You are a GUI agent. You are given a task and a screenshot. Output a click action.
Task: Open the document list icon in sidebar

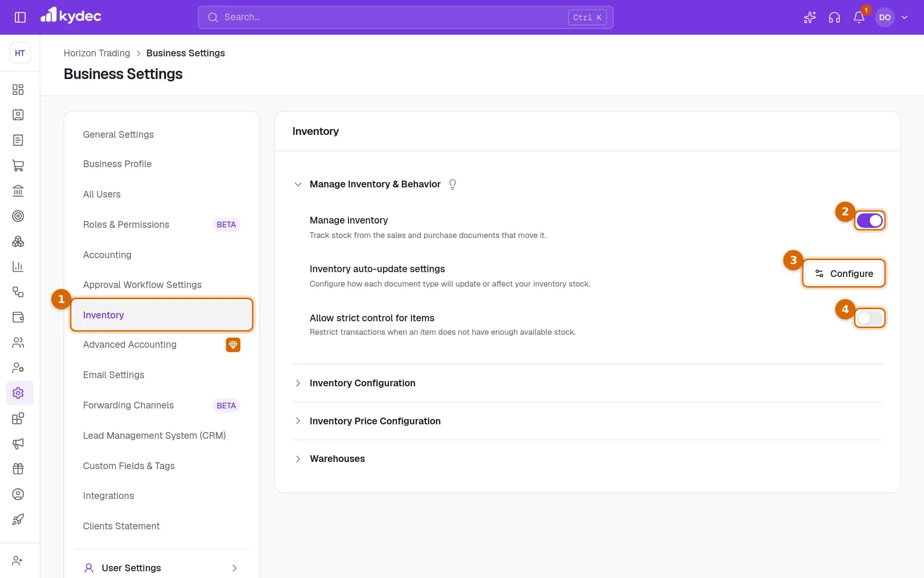tap(18, 140)
